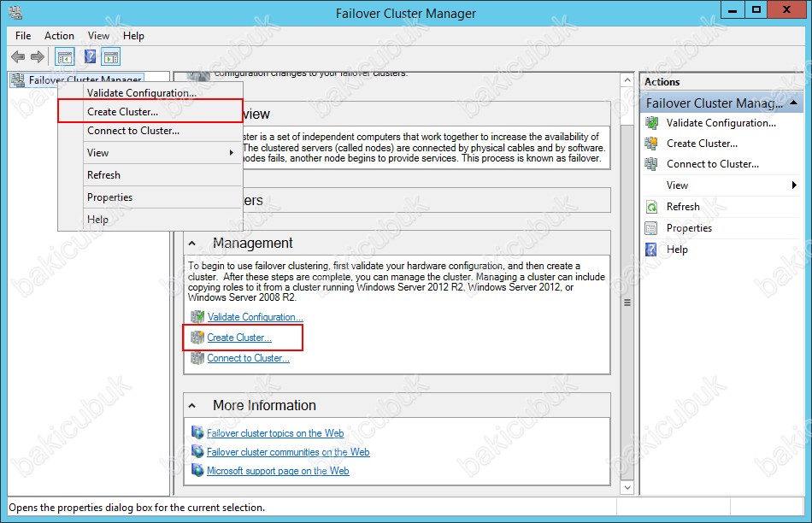Click icon beside Create Cluster link in Management

coord(197,338)
